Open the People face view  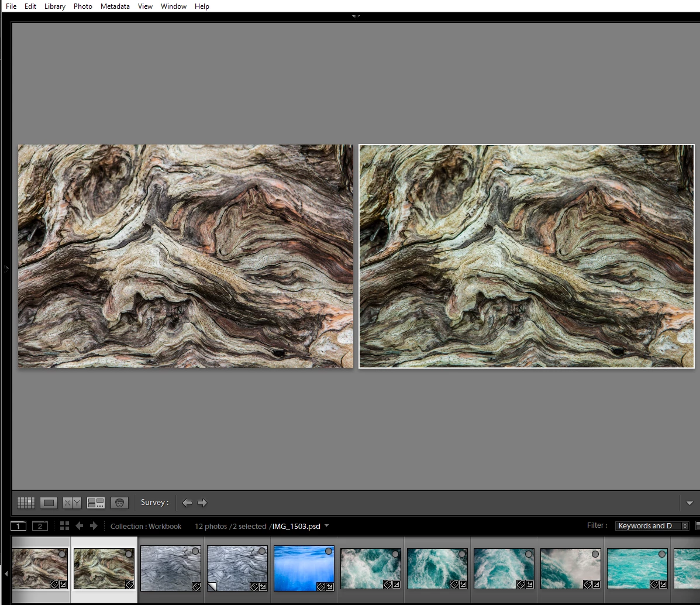pos(119,503)
